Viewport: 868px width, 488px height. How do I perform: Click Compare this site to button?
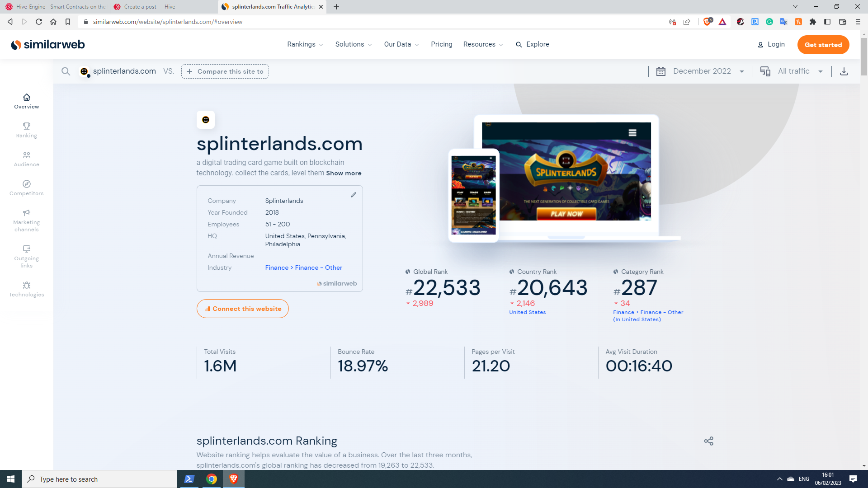click(225, 71)
